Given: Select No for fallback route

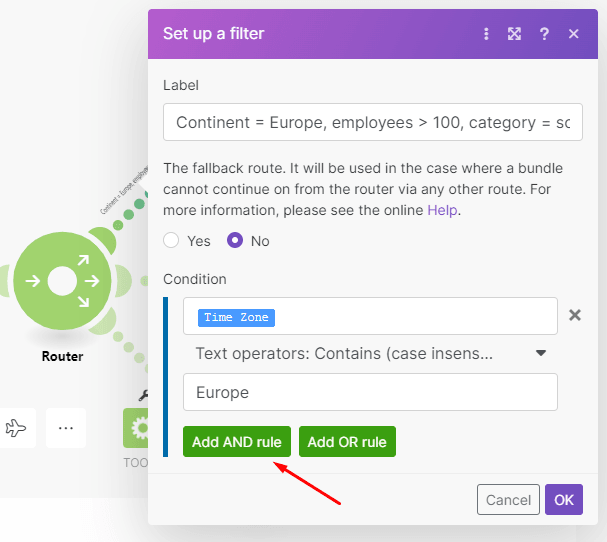Looking at the screenshot, I should [236, 241].
